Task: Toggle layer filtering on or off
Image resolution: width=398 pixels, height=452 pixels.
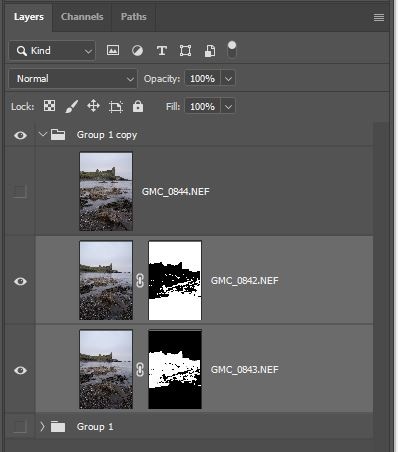Action: click(232, 49)
